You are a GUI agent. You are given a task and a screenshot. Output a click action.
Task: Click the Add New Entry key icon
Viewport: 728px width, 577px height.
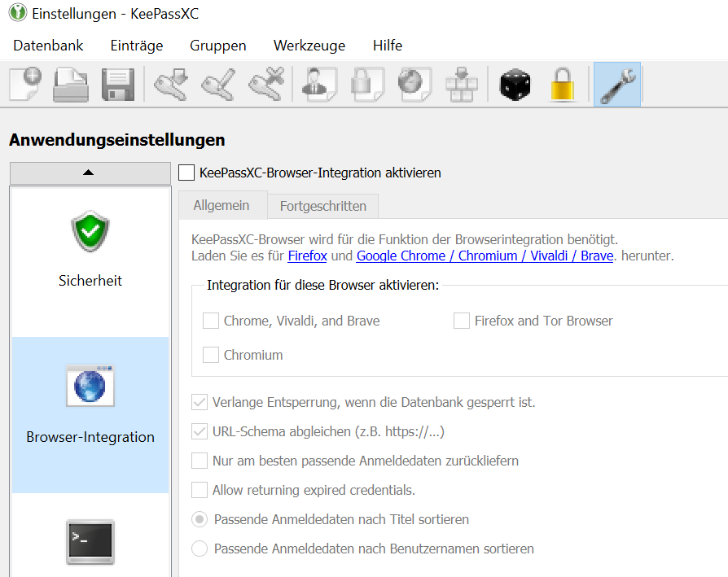coord(171,84)
